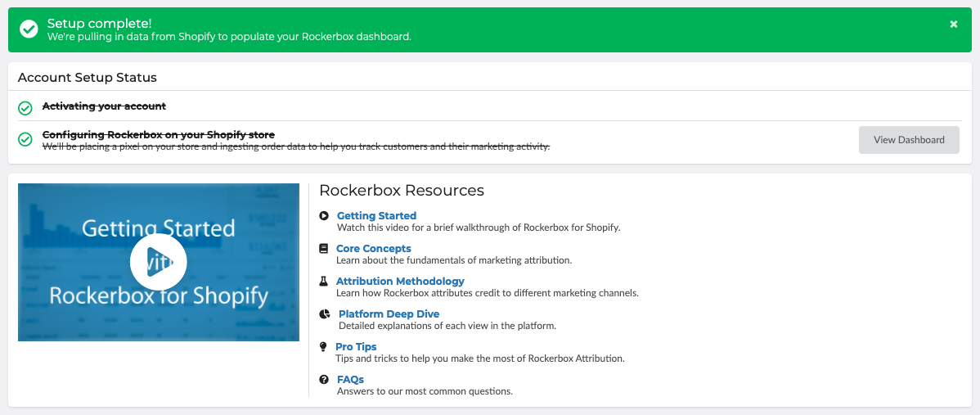Click the green check beside Activating your account

[25, 108]
